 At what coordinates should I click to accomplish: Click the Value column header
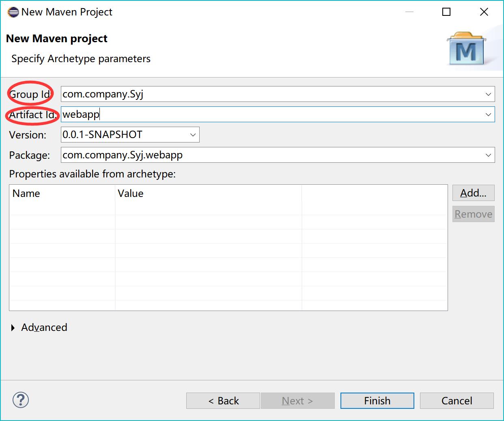(209, 194)
